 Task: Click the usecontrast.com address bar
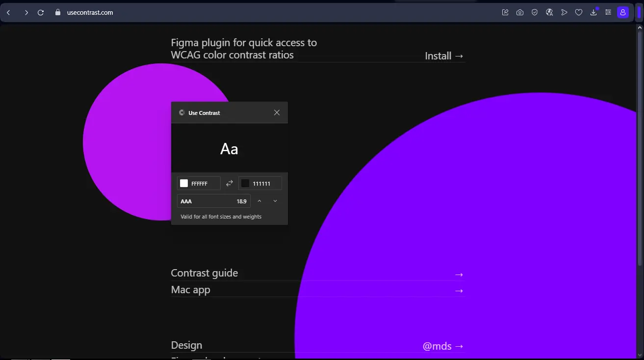(90, 12)
